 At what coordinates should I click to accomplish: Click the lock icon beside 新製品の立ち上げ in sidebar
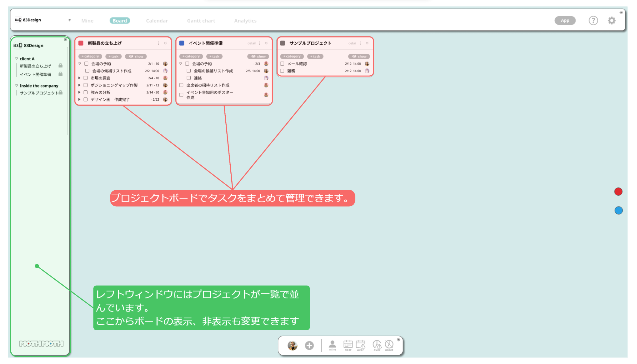pyautogui.click(x=61, y=66)
